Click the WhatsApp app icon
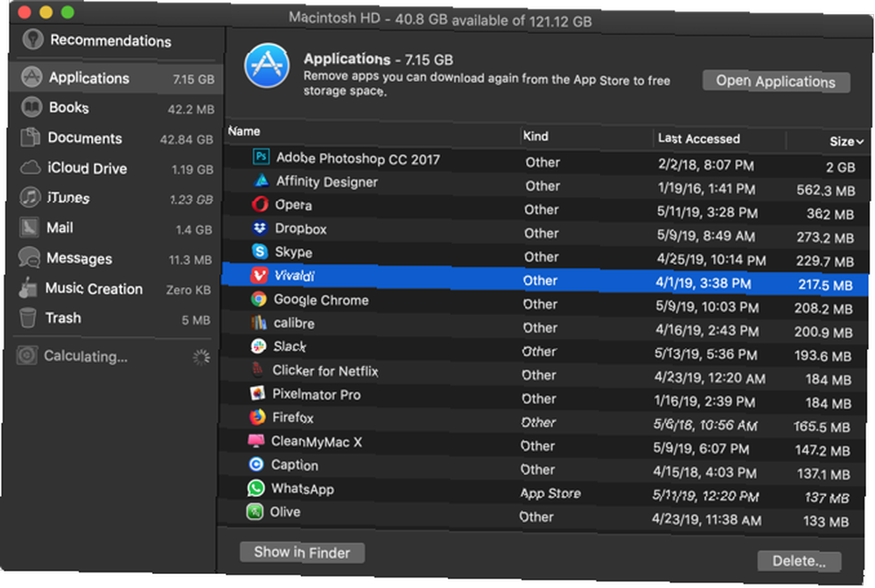The height and width of the screenshot is (588, 875). [x=255, y=488]
